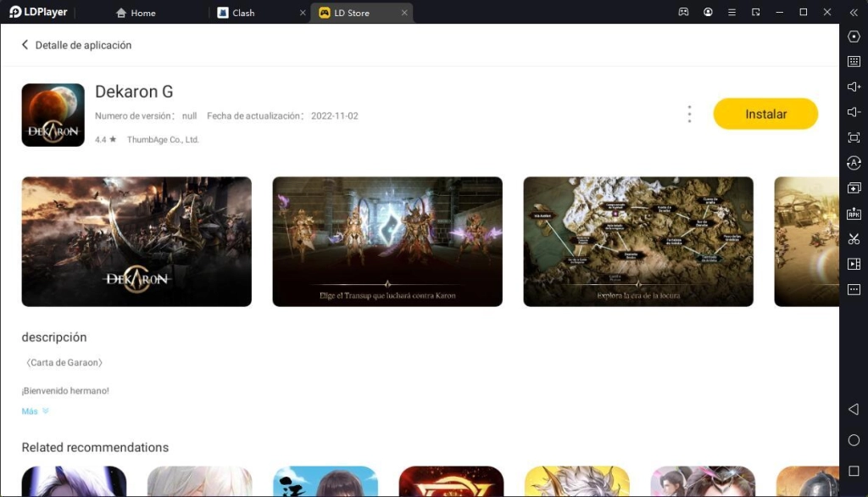This screenshot has width=868, height=497.
Task: Open the Dekaron logo screenshot thumbnail
Action: (136, 242)
